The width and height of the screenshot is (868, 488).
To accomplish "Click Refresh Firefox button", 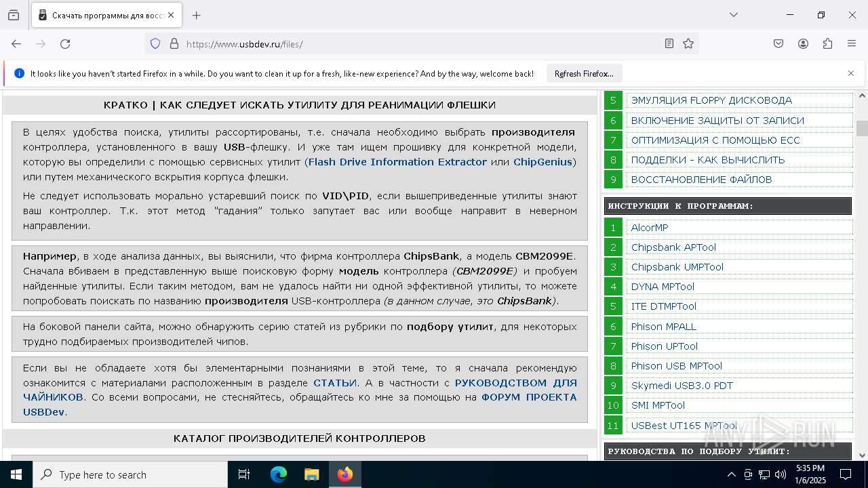I will tap(584, 73).
